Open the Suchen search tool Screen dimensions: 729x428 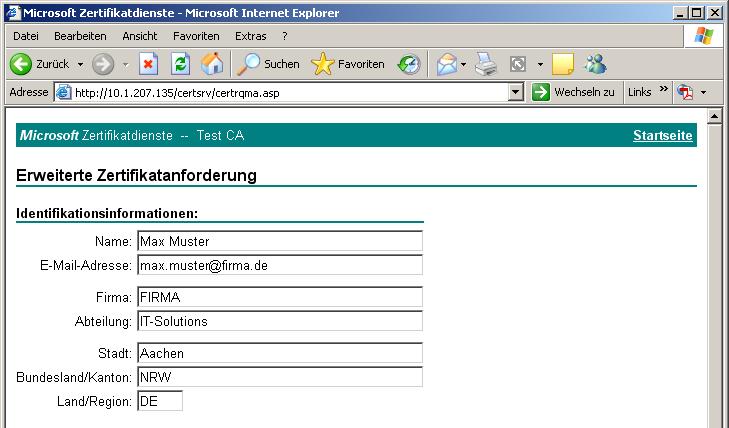point(270,64)
